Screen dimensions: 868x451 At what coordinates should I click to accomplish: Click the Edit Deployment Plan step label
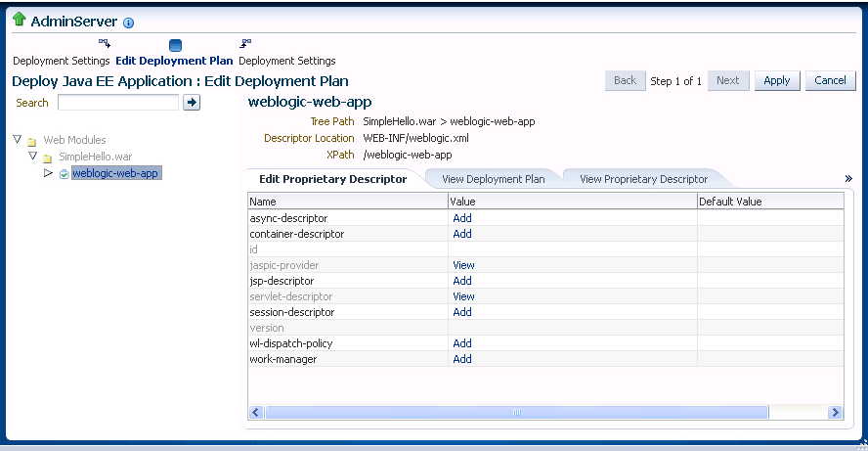[x=174, y=61]
